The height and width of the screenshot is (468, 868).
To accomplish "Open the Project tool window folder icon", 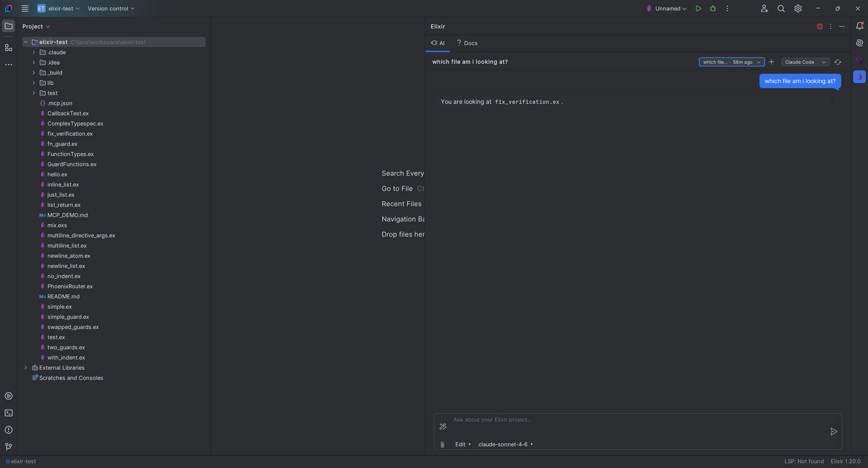I will click(x=9, y=26).
